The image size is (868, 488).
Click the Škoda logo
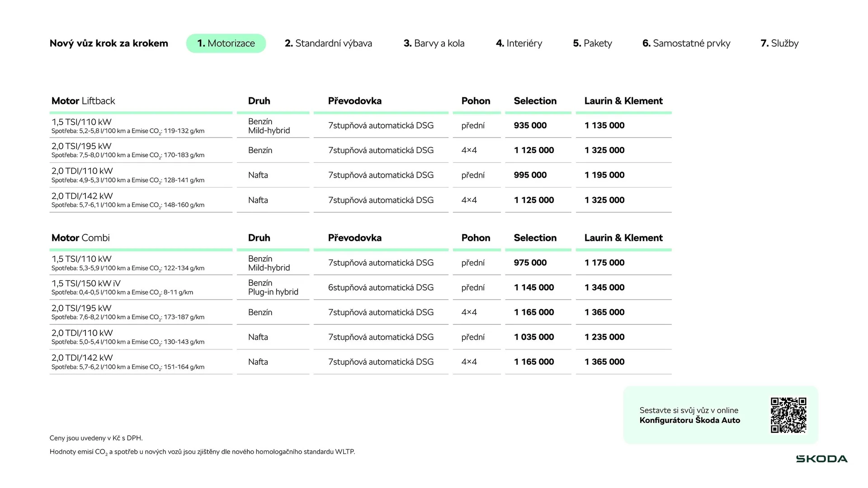[821, 459]
